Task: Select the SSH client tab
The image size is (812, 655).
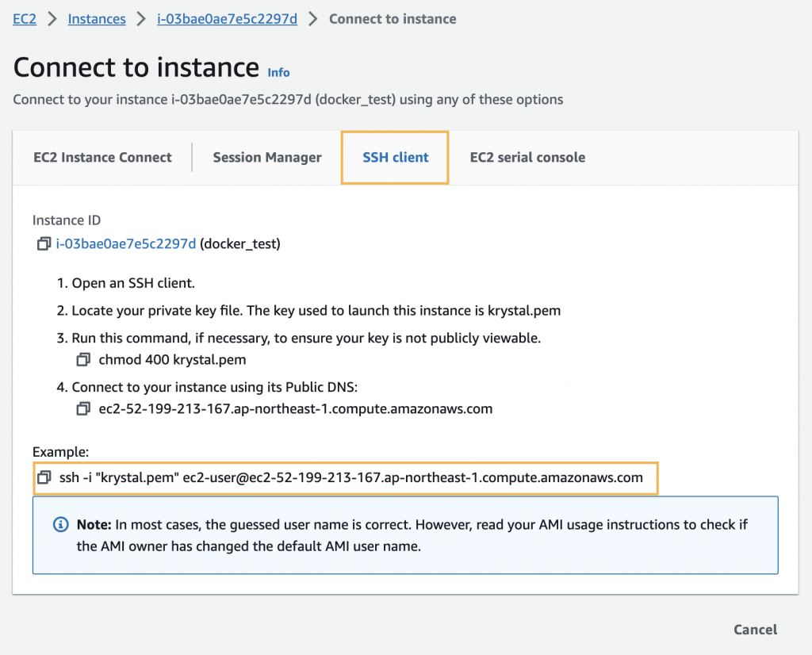Action: [395, 157]
